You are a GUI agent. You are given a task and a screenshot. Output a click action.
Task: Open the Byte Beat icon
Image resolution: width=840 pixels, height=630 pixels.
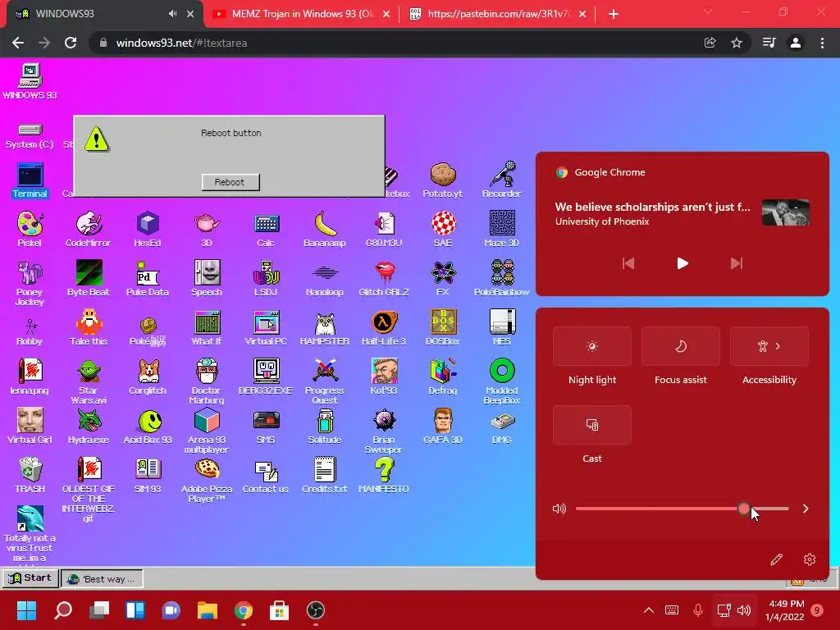(89, 278)
